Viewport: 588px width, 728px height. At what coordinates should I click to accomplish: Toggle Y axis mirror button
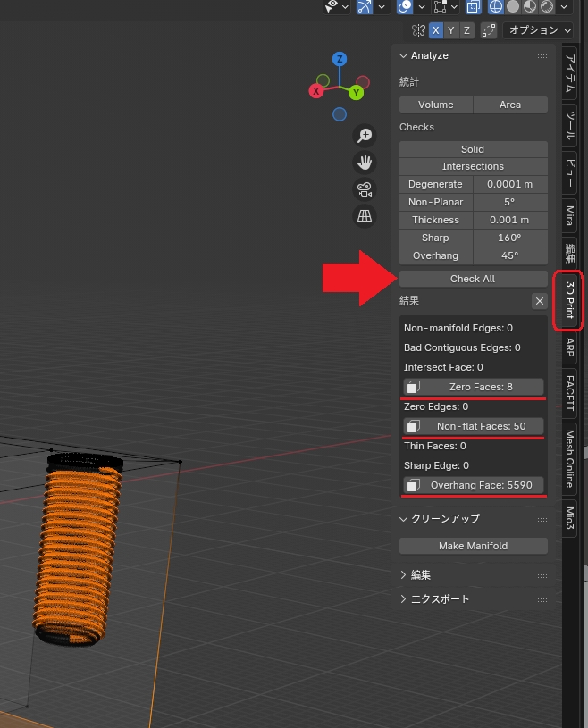pos(451,30)
